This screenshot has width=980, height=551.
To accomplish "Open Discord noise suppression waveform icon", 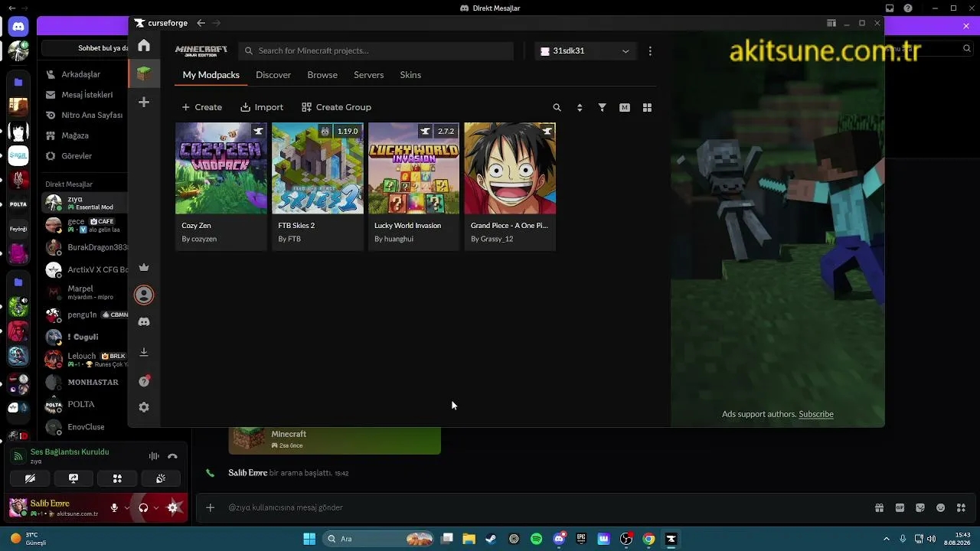I will (x=154, y=456).
